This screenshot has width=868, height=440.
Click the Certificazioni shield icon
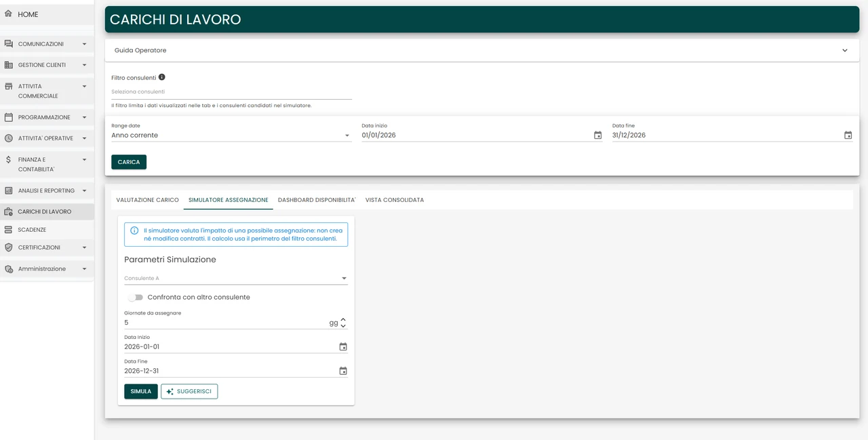tap(8, 247)
